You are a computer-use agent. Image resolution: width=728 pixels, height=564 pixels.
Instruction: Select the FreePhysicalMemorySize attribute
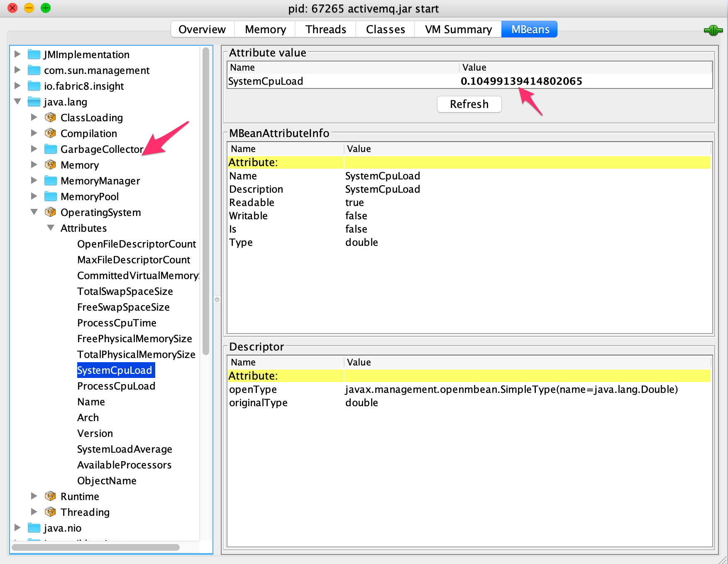click(134, 338)
